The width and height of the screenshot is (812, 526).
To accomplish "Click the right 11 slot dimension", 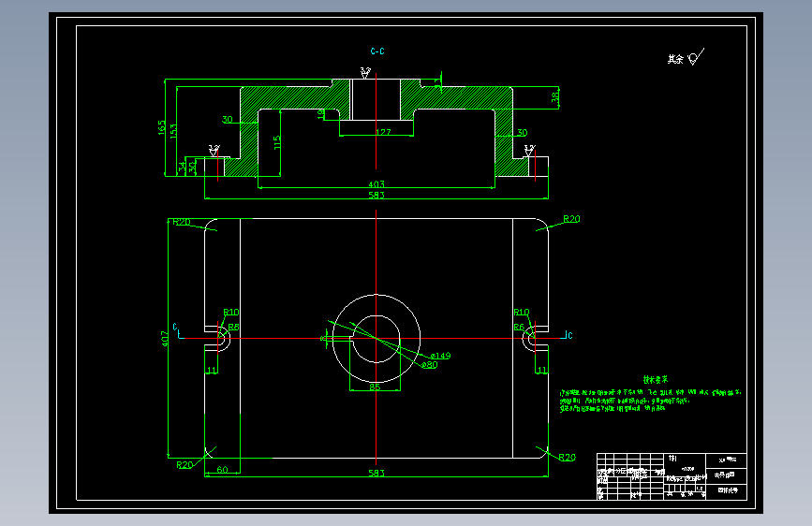I will click(x=541, y=370).
